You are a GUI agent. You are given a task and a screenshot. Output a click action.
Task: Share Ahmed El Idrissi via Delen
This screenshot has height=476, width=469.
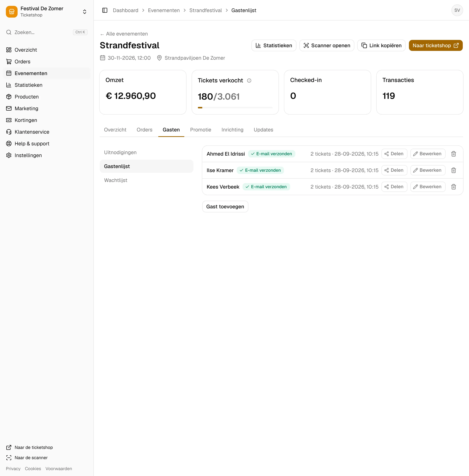click(394, 154)
